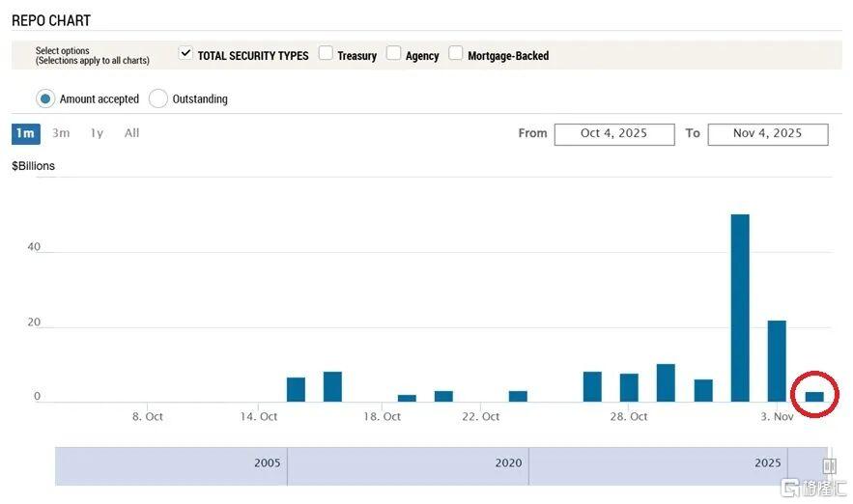Screen dimensions: 853x504
Task: Select 2020 region in the timeline navigator
Action: (508, 463)
